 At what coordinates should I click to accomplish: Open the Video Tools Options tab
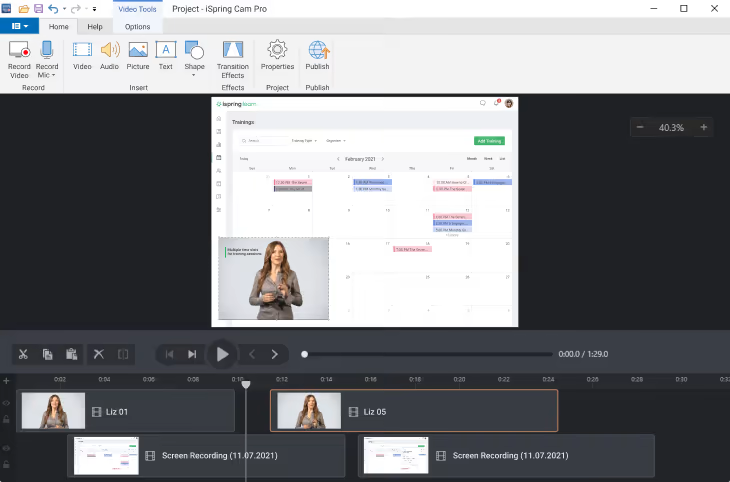click(138, 26)
